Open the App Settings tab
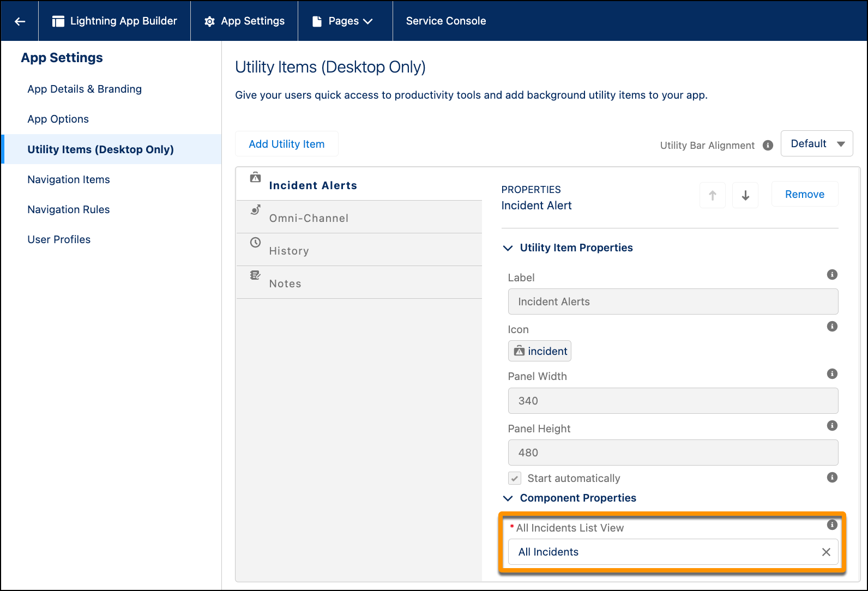 pos(244,21)
